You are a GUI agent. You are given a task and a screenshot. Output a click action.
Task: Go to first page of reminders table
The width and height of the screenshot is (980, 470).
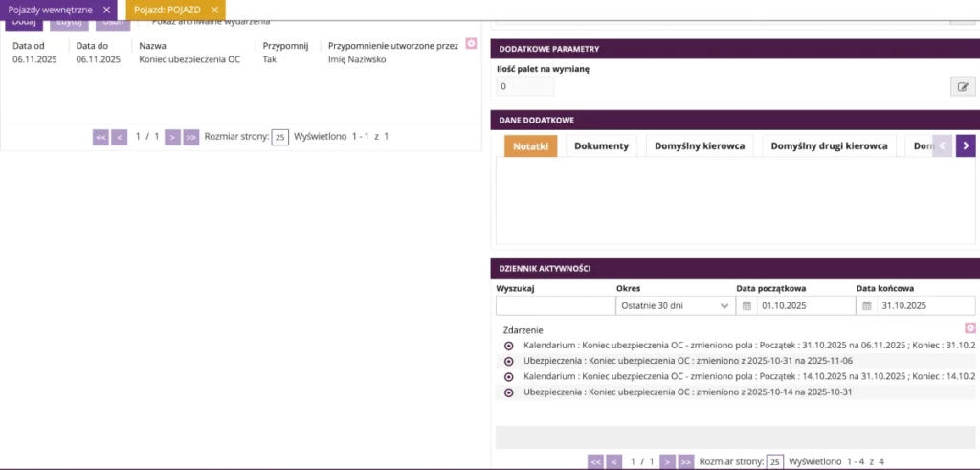pyautogui.click(x=100, y=137)
